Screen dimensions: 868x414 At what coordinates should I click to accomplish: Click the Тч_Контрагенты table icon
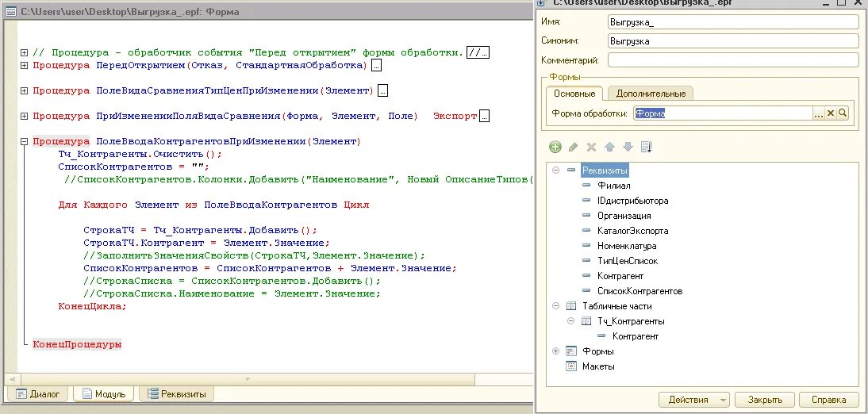pyautogui.click(x=586, y=321)
